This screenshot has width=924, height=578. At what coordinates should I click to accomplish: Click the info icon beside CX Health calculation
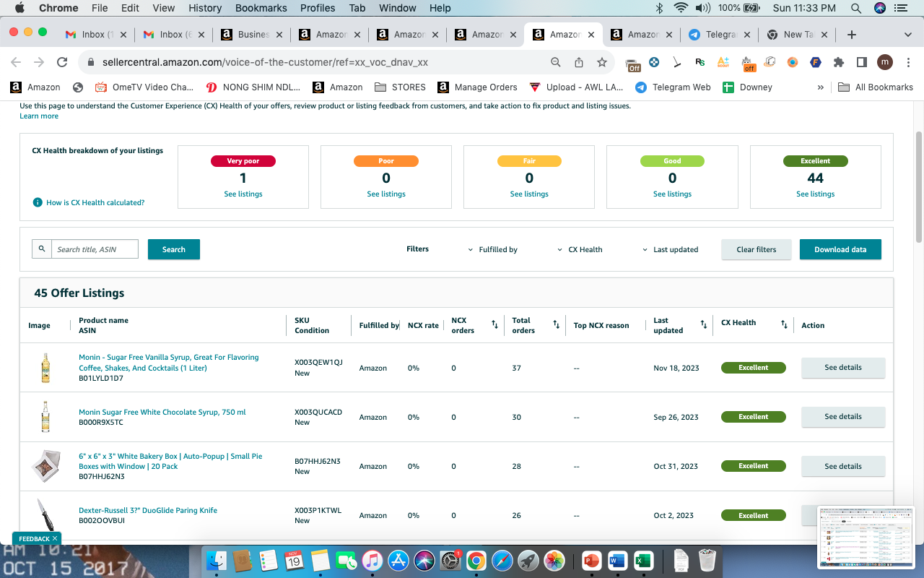click(38, 202)
